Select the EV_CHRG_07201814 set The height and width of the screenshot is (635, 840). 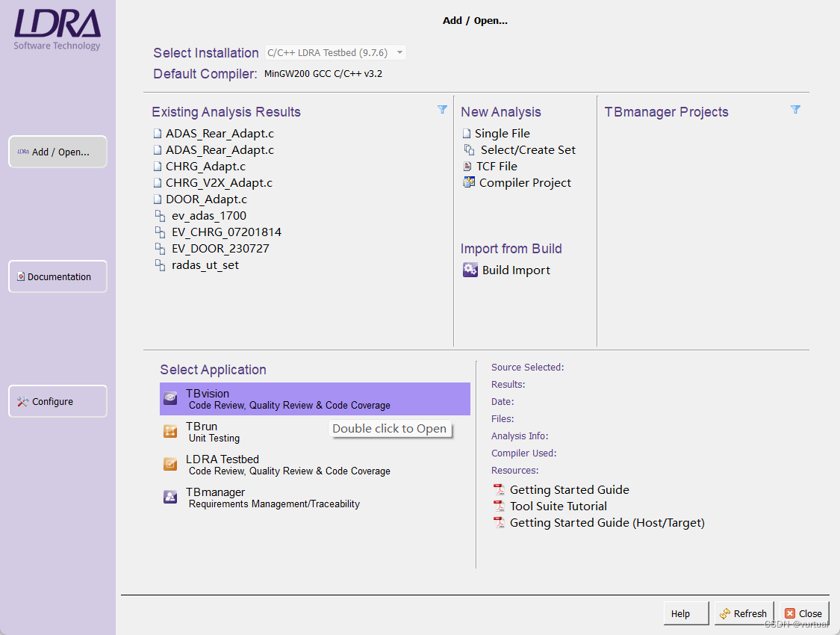pos(226,232)
